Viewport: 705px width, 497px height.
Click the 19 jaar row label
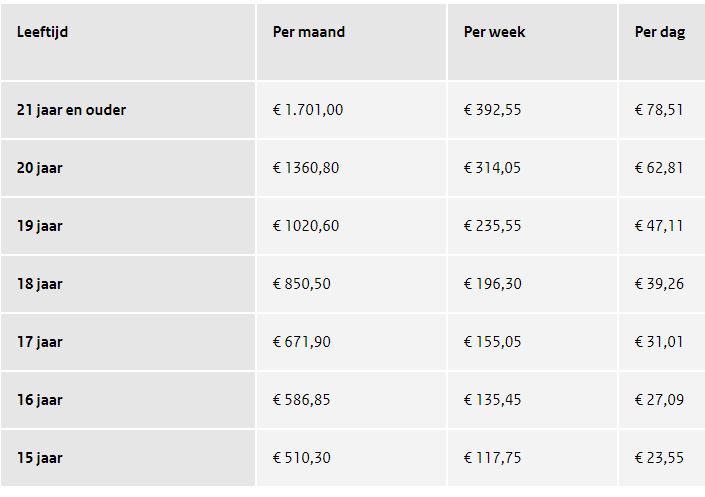(40, 226)
